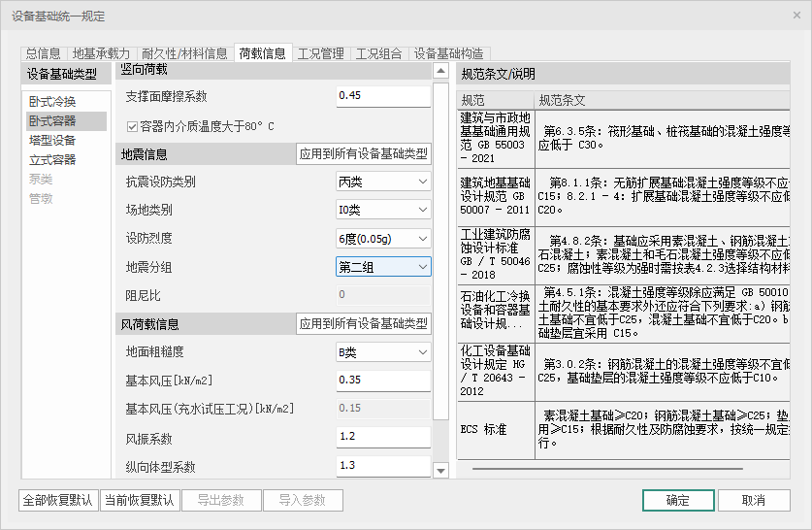Image resolution: width=812 pixels, height=530 pixels.
Task: Select the ECS 标准 row
Action: point(624,430)
